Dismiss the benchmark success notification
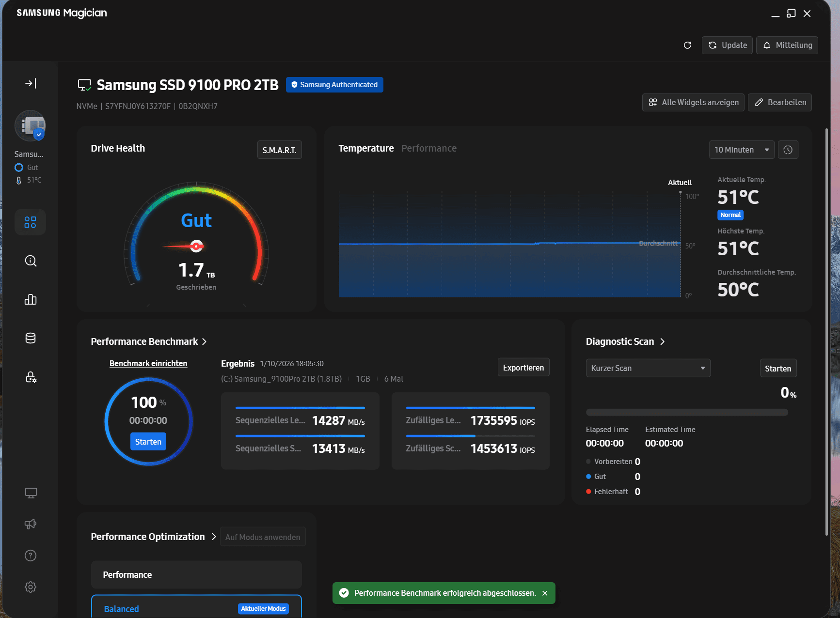 (545, 593)
